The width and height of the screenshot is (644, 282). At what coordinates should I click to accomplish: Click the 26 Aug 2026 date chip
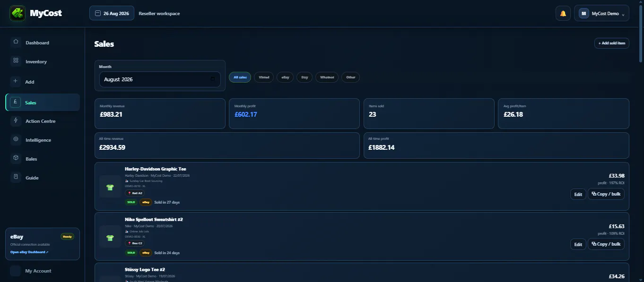(112, 13)
